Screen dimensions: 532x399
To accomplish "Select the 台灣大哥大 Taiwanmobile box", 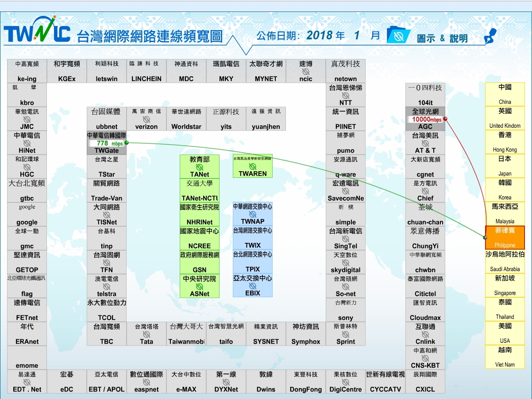I will 186,334.
